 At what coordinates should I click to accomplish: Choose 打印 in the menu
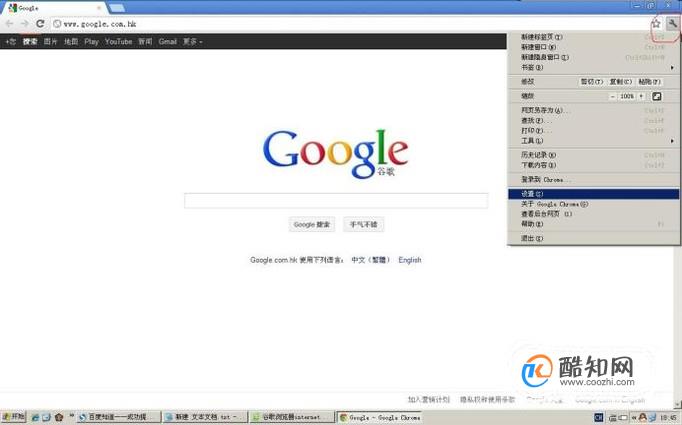tap(594, 131)
